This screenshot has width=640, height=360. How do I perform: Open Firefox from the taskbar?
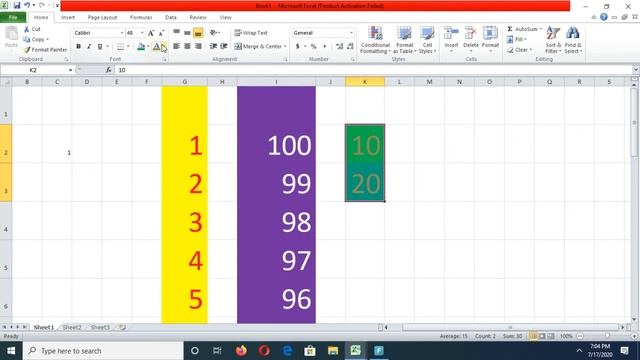241,351
